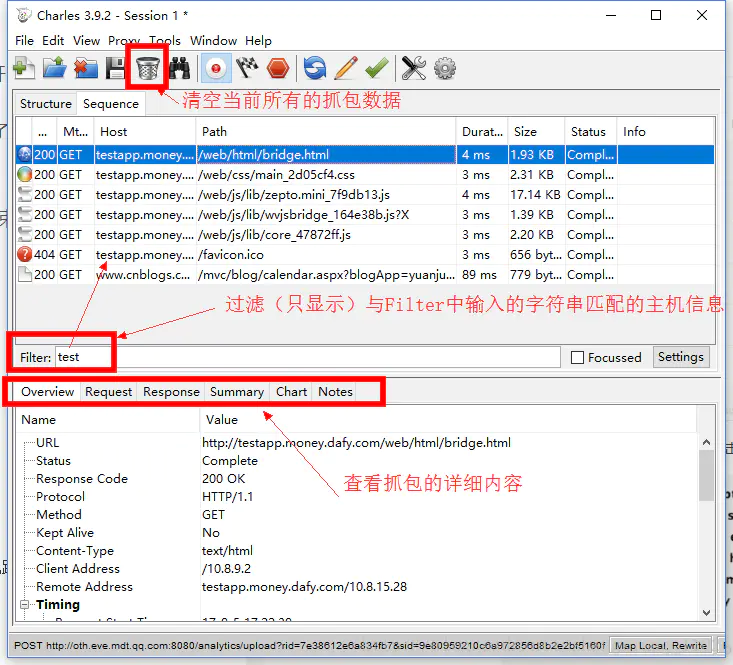Screen dimensions: 733x665
Task: Sort by the Size column header
Action: (x=536, y=132)
